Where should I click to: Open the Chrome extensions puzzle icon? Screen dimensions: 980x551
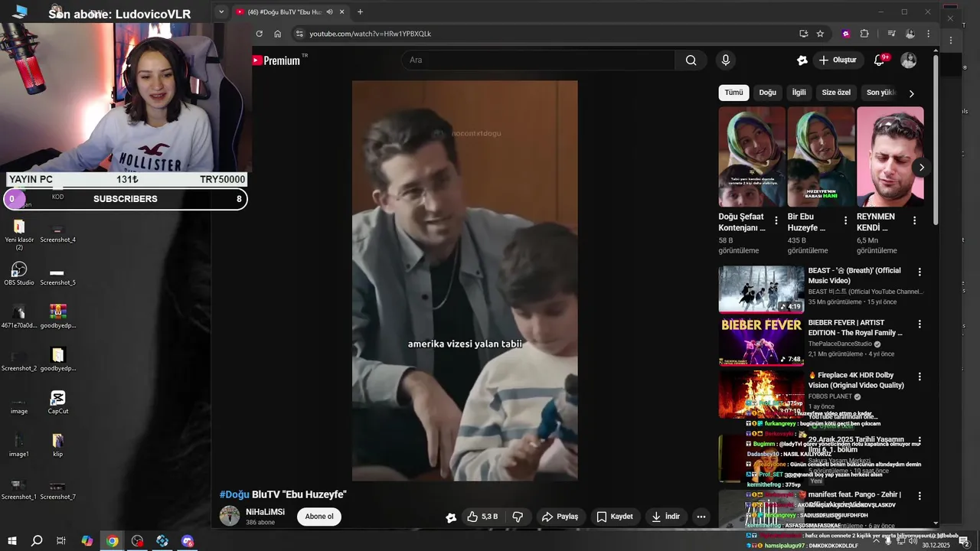point(864,34)
